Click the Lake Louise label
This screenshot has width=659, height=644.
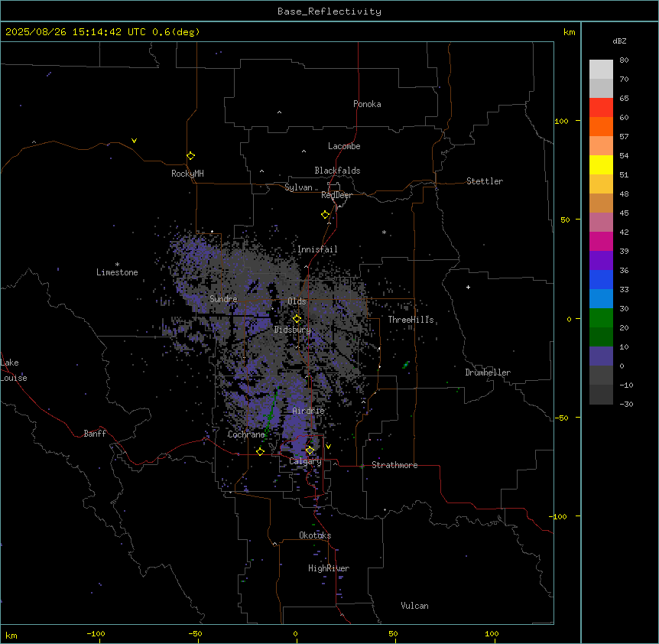(x=14, y=370)
